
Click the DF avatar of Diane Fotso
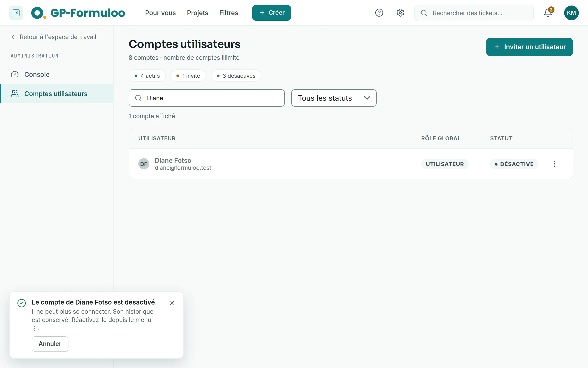tap(144, 164)
